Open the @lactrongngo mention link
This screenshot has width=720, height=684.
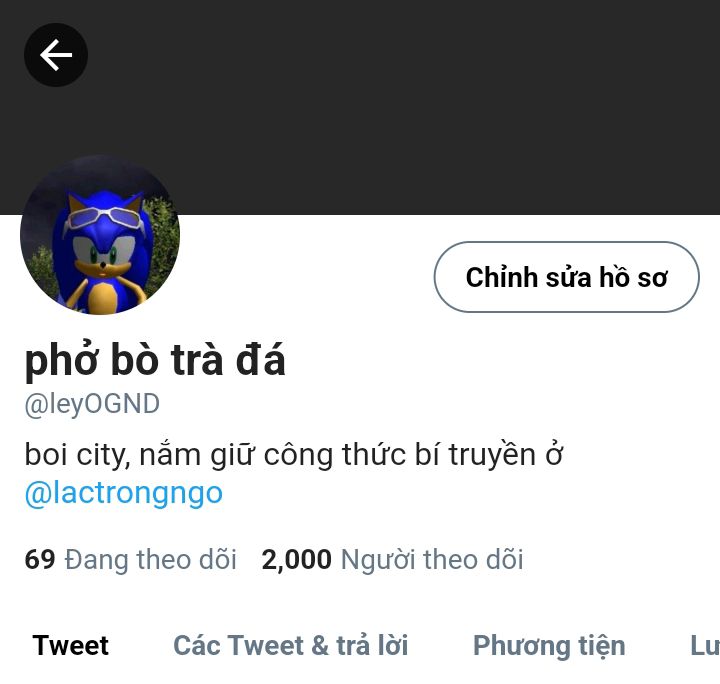click(x=124, y=493)
